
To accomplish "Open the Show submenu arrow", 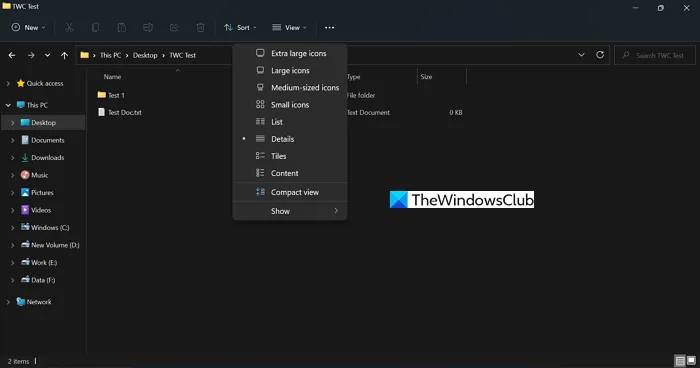I will (336, 211).
